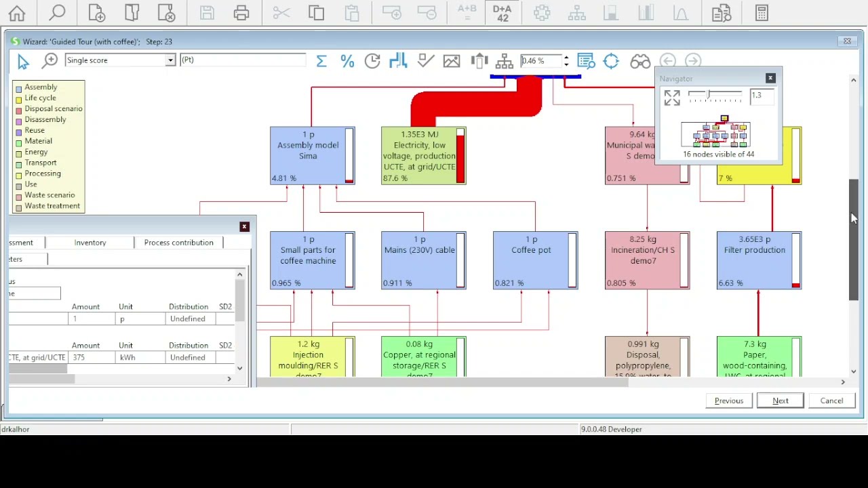Select the zoom-in magnifier tool
The width and height of the screenshot is (868, 488).
(x=50, y=62)
